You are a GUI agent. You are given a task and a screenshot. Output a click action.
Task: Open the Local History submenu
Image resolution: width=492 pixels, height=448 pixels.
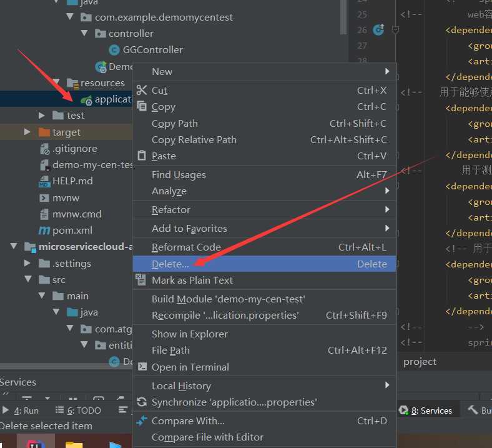265,386
